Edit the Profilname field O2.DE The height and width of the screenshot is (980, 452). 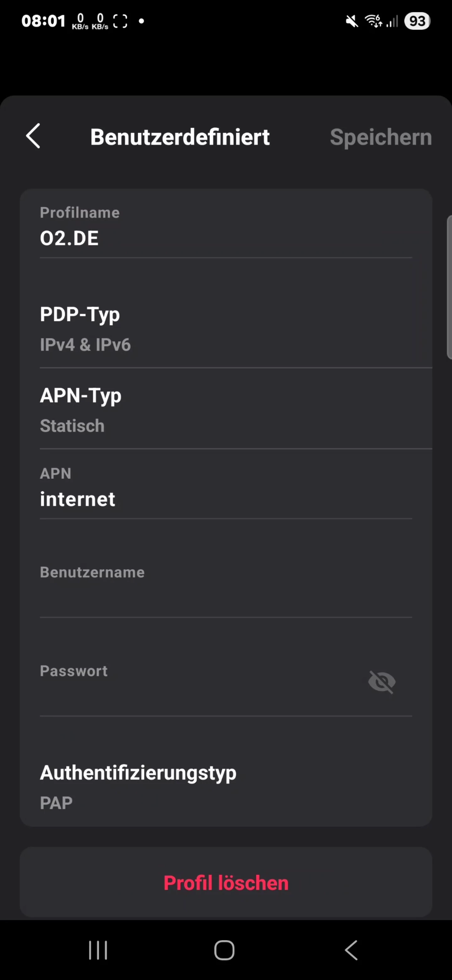pos(226,238)
